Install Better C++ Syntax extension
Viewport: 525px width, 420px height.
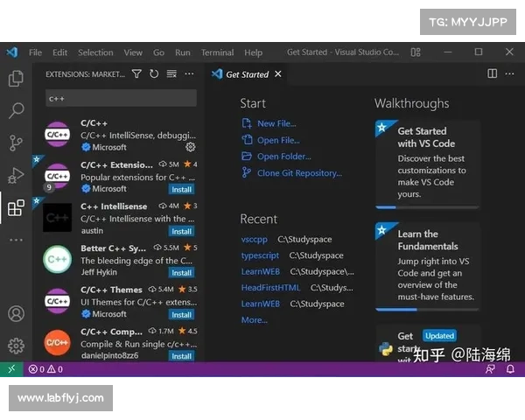pos(181,273)
